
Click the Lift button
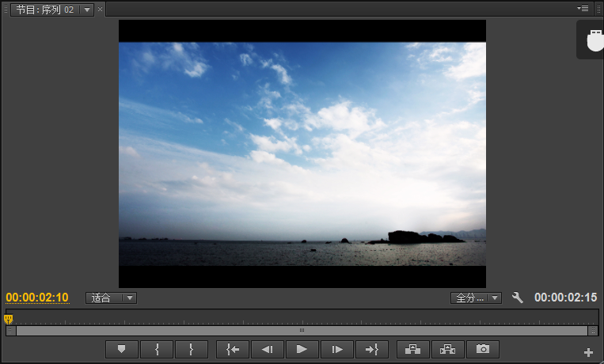point(413,350)
